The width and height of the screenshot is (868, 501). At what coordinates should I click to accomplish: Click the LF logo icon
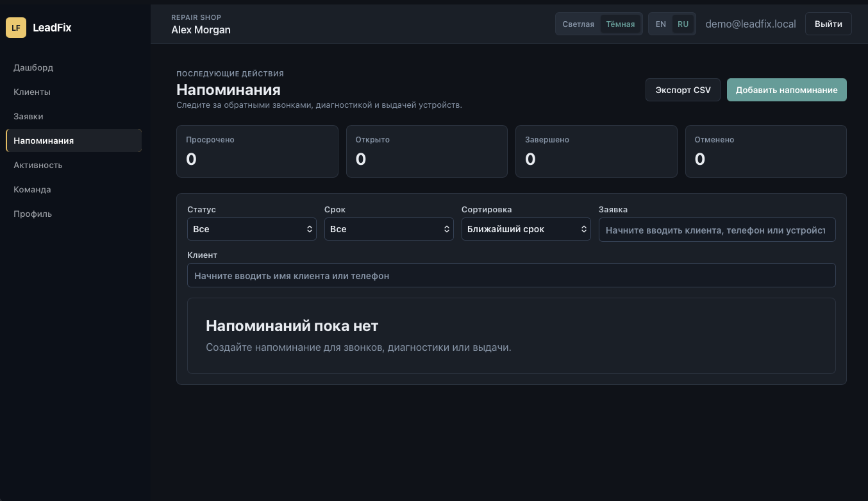[x=16, y=28]
